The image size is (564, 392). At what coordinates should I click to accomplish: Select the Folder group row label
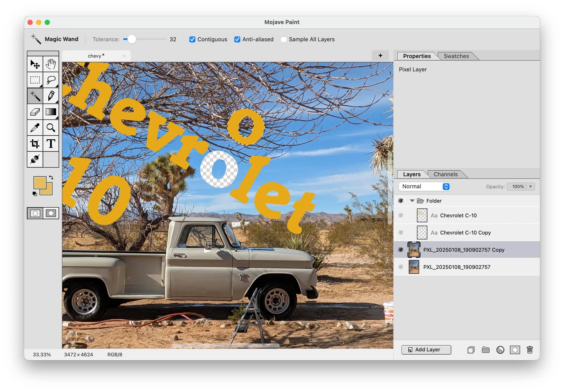click(x=434, y=201)
